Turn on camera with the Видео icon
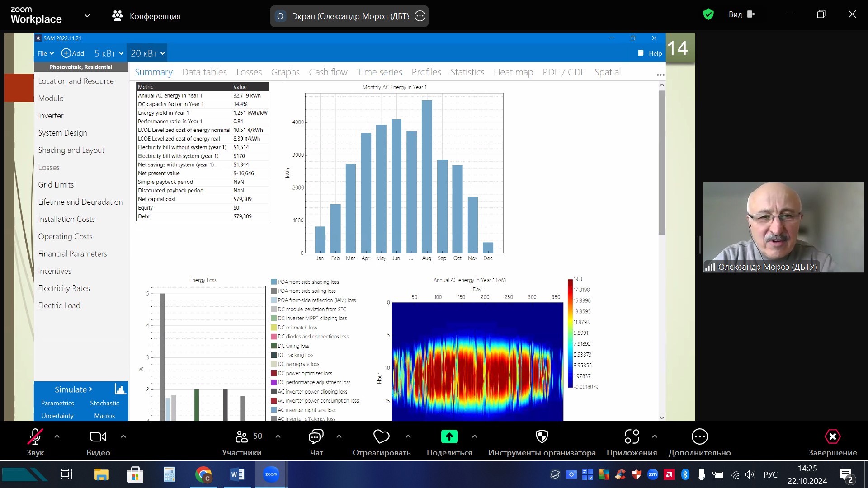The image size is (868, 488). coord(98,436)
